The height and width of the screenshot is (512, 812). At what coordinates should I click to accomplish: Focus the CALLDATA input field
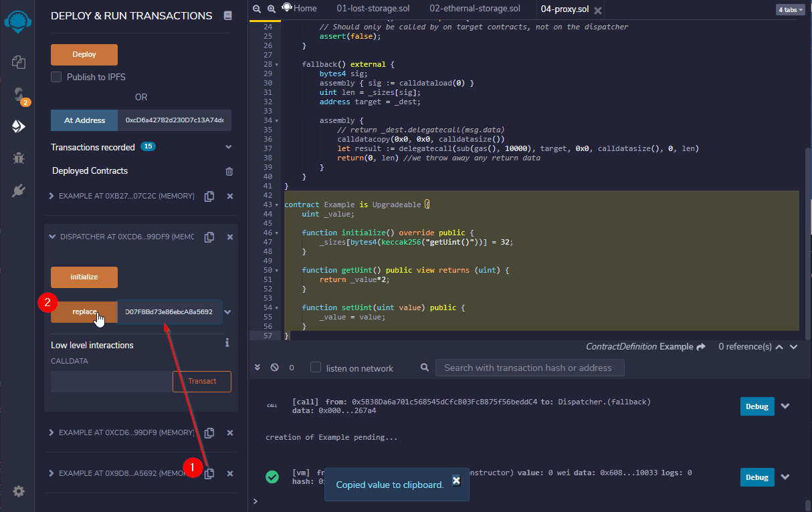click(x=112, y=382)
